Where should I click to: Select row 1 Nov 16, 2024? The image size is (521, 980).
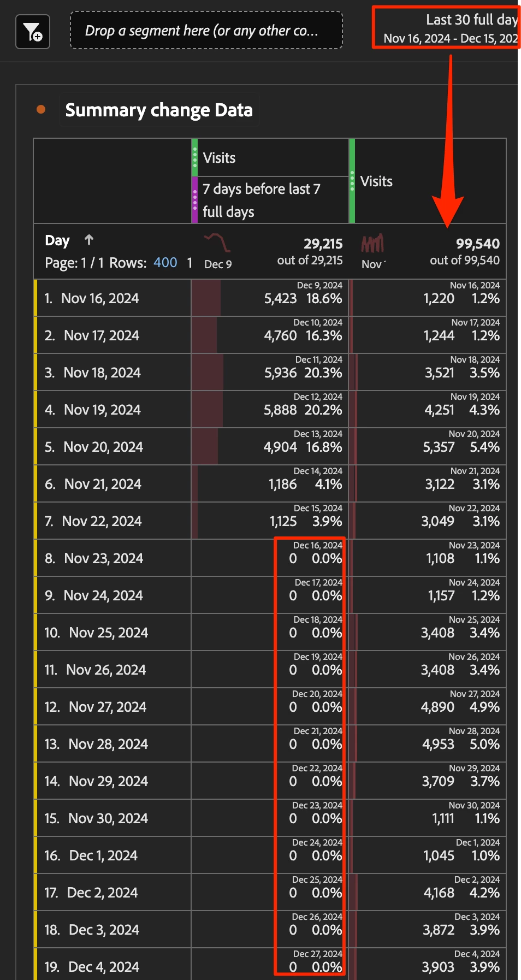tap(113, 298)
